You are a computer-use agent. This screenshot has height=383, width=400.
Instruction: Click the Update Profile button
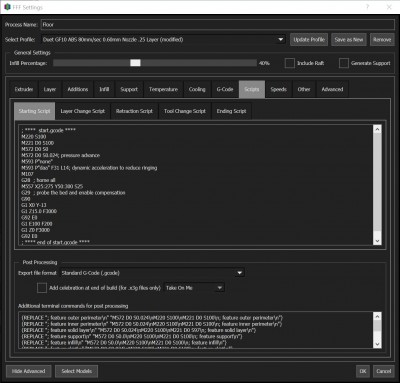point(309,39)
